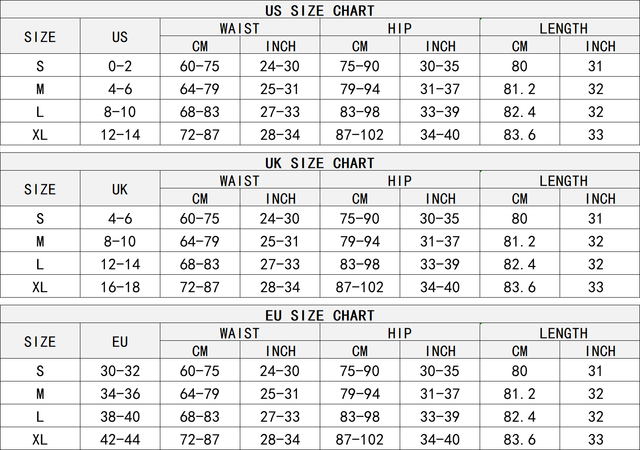Screen dimensions: 640x450
Task: Click the WAIST header in the US chart
Action: [x=240, y=28]
